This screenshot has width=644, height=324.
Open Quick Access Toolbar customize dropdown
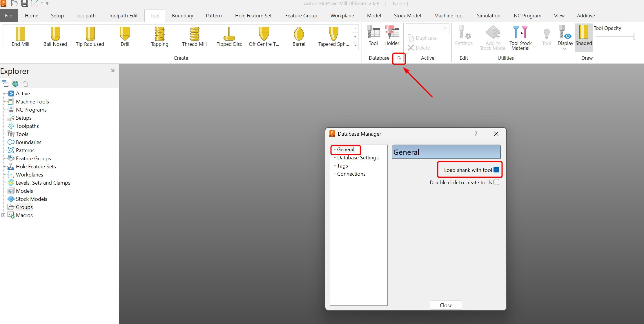point(47,3)
